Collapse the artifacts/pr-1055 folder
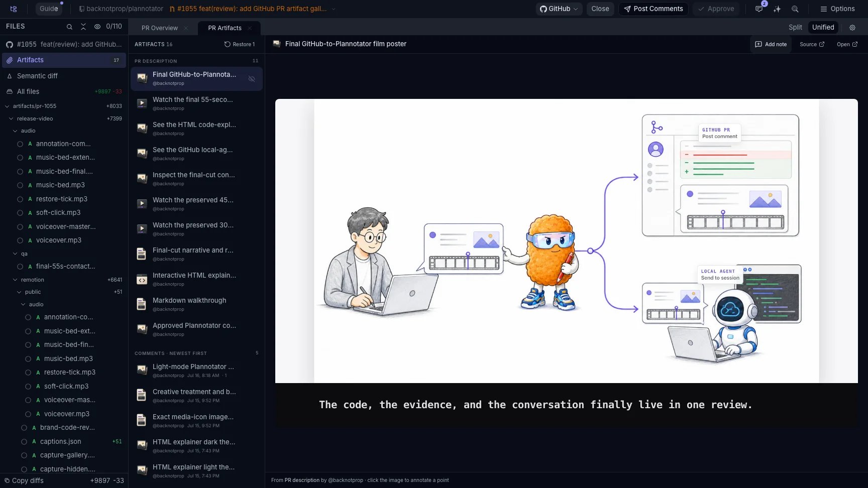This screenshot has width=868, height=488. (7, 106)
